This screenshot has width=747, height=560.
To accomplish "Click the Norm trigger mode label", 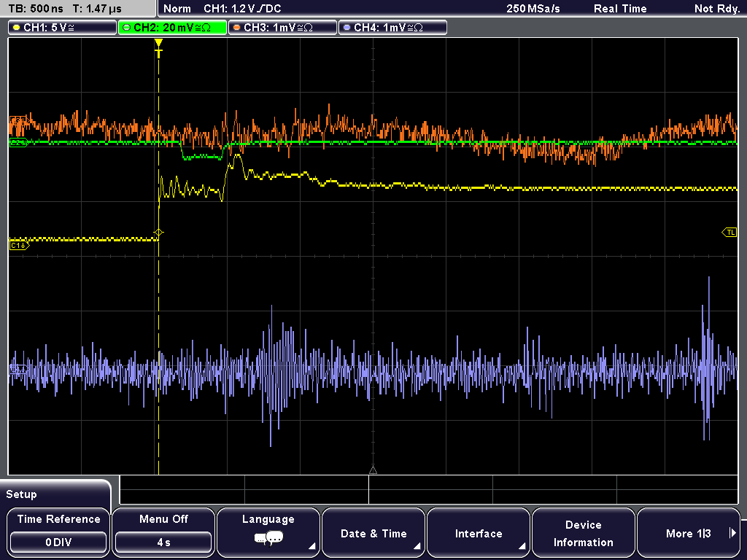I will pos(177,9).
